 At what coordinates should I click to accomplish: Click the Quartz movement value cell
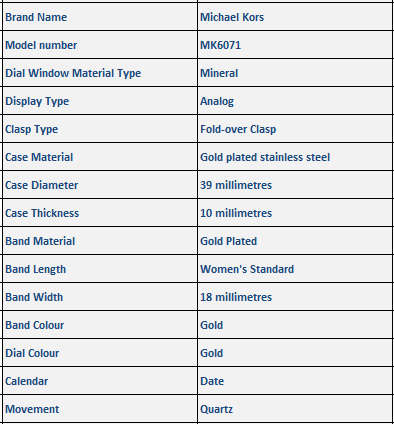coord(295,409)
